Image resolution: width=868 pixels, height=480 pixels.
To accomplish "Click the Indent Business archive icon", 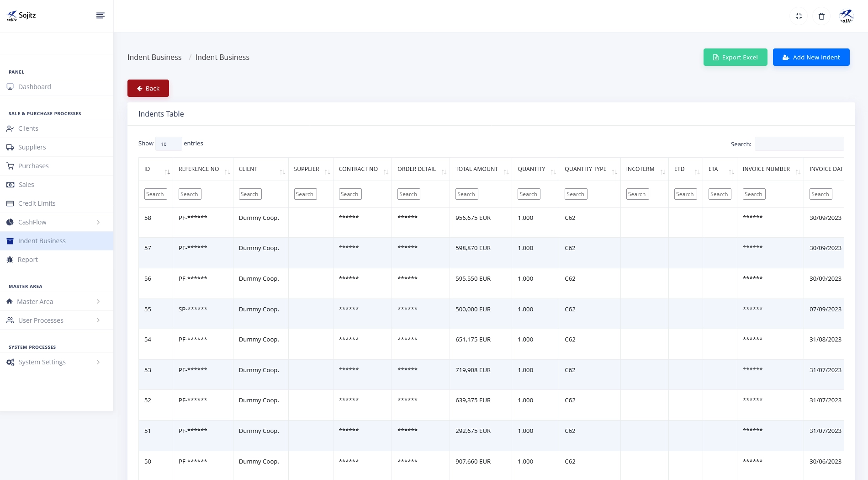I will click(10, 241).
